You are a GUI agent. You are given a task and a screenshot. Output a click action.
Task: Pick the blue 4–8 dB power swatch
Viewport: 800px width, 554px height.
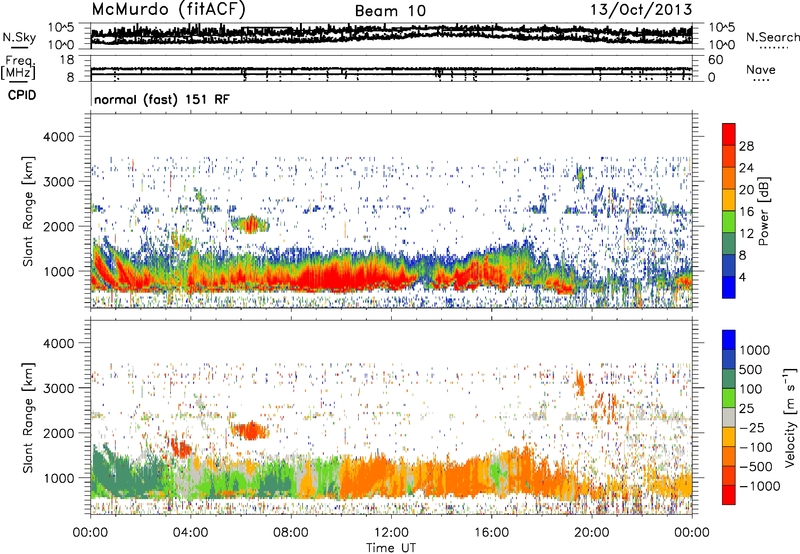click(x=729, y=265)
